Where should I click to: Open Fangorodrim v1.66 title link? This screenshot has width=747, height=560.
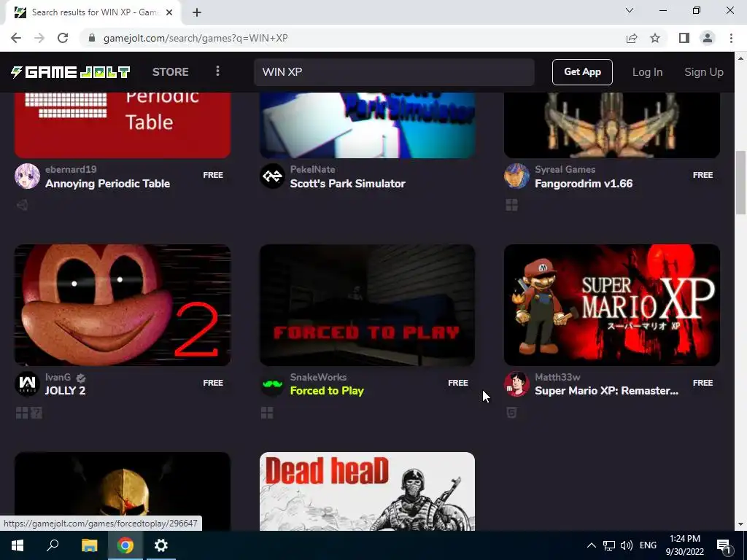click(584, 183)
